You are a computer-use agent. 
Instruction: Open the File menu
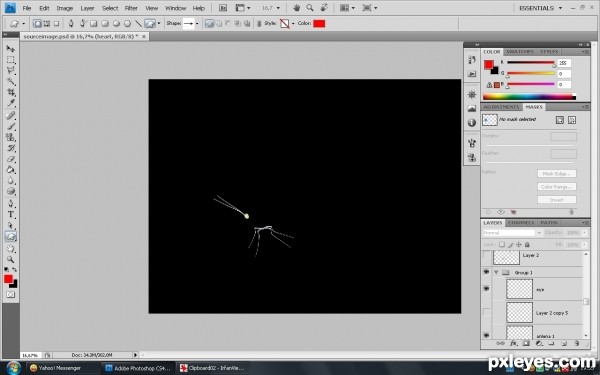click(27, 8)
